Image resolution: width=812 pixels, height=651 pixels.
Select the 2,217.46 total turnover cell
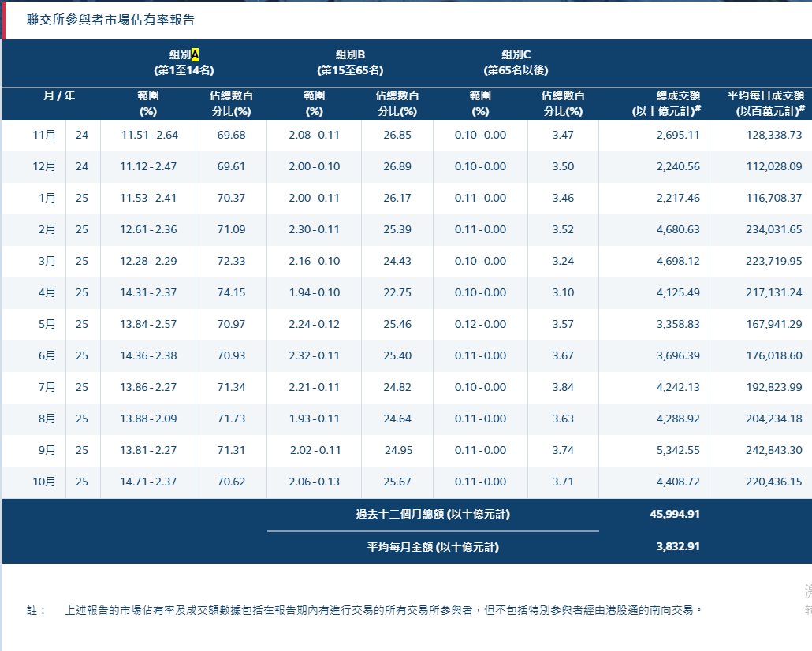tap(677, 198)
